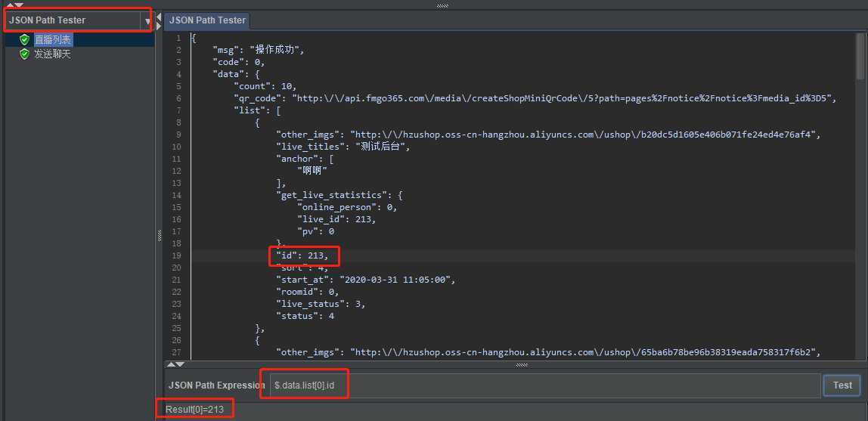Click the up split arrow above the renderer dropdown
The height and width of the screenshot is (421, 868).
coord(9,5)
